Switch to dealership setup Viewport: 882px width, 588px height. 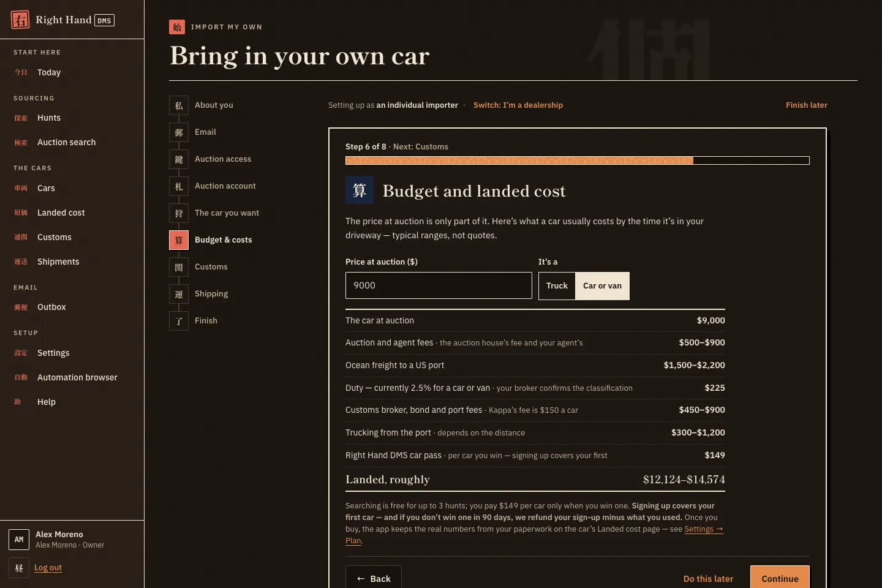pos(518,105)
